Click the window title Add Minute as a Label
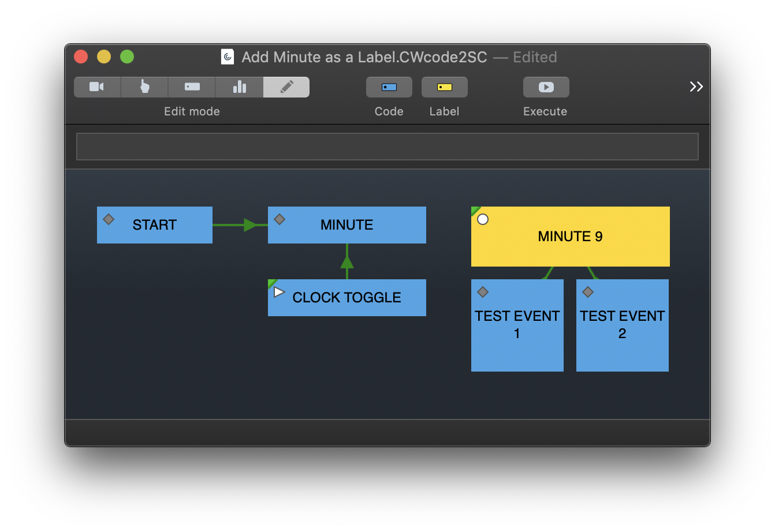 click(364, 57)
